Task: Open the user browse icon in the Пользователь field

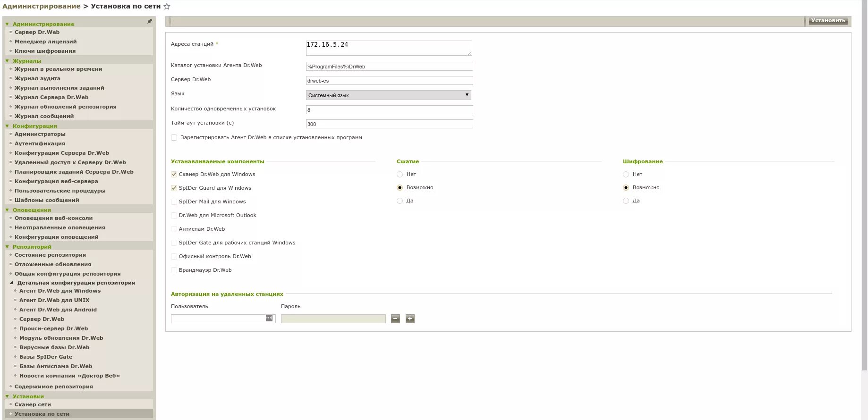Action: 269,318
